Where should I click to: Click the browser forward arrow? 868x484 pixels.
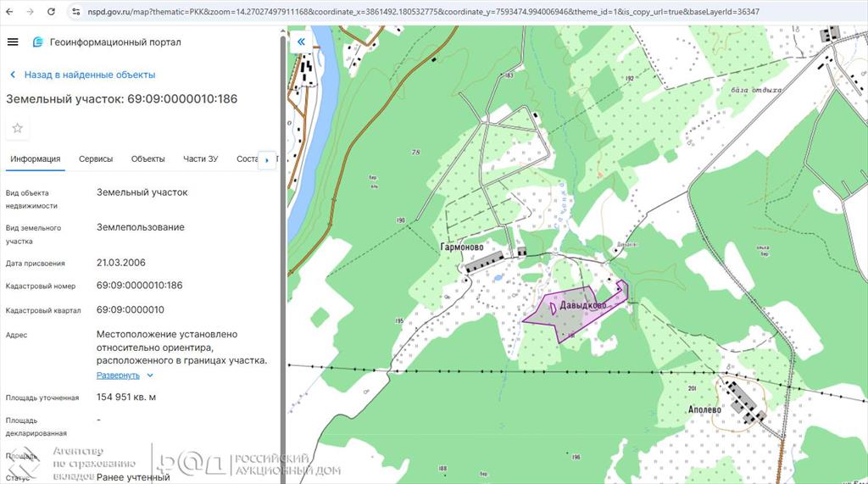[31, 12]
